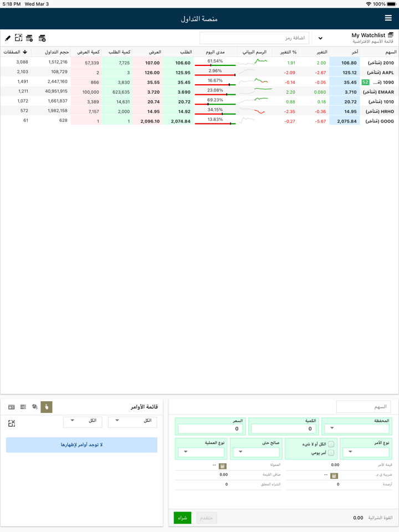Screen dimensions: 399x532
Task: Click the متقدم advanced button
Action: (206, 518)
